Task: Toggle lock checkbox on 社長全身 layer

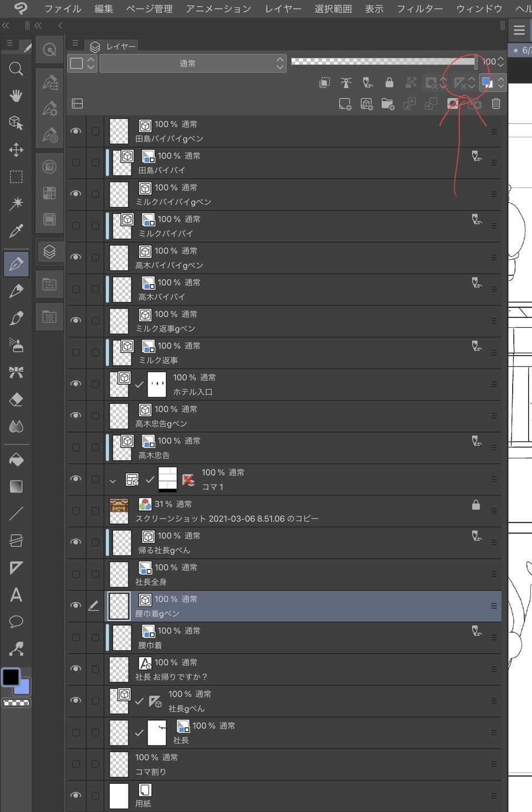Action: [95, 574]
